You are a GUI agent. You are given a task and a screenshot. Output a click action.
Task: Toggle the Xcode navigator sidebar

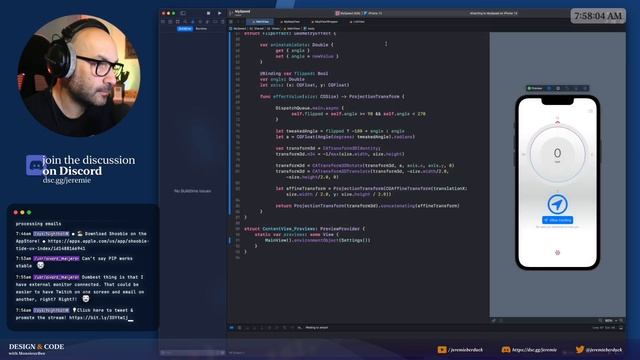(x=183, y=13)
